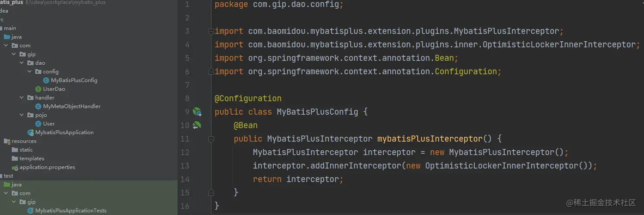The image size is (644, 215).
Task: Click the application.properties Spring config file icon
Action: [x=15, y=167]
